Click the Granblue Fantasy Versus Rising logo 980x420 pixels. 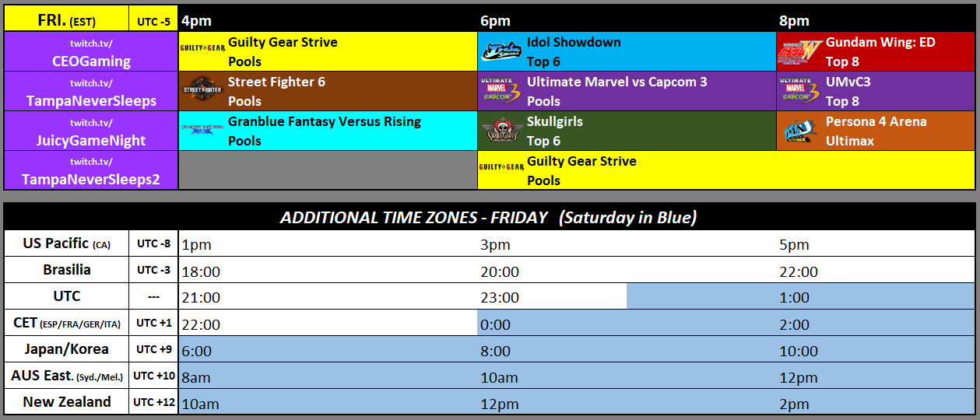202,130
